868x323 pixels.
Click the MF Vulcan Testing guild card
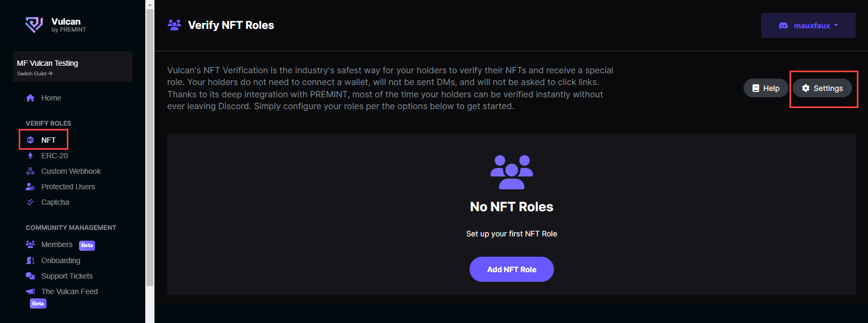73,66
